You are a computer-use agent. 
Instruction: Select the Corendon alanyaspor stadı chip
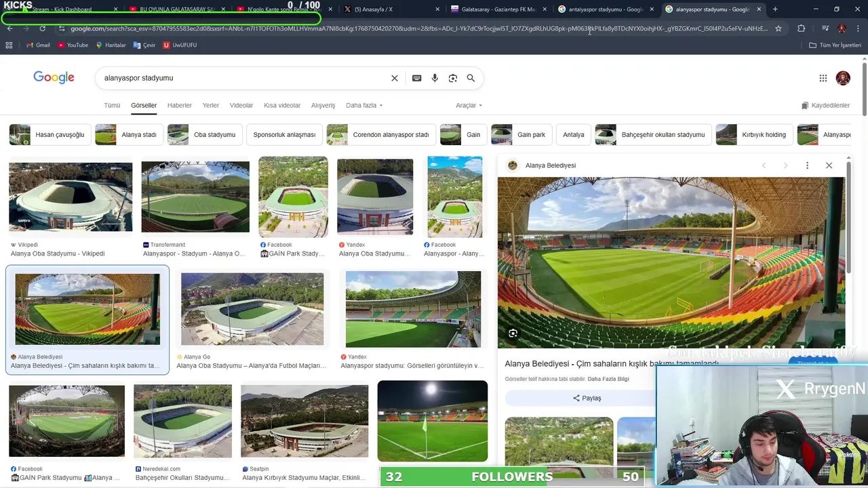pos(380,134)
